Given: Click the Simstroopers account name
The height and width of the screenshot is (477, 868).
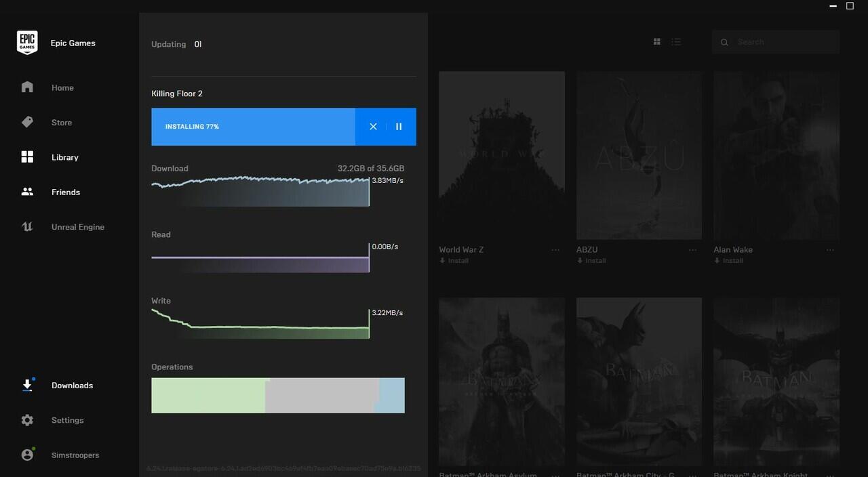Looking at the screenshot, I should click(x=75, y=455).
